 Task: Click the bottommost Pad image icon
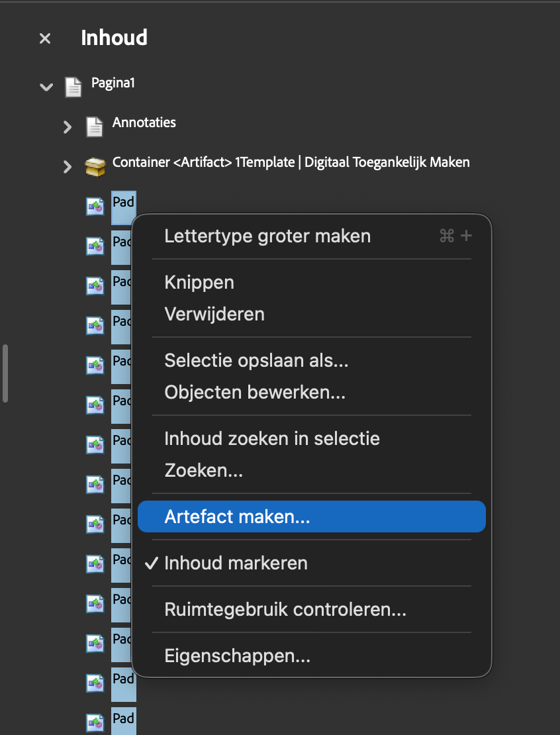[x=95, y=723]
